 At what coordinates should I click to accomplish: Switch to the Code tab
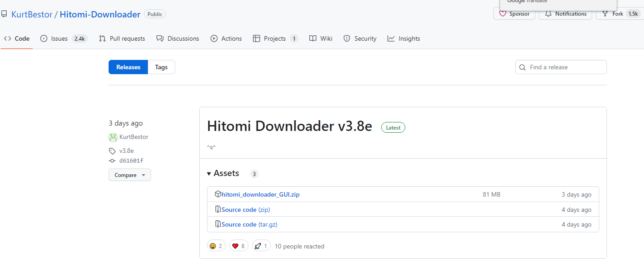17,38
